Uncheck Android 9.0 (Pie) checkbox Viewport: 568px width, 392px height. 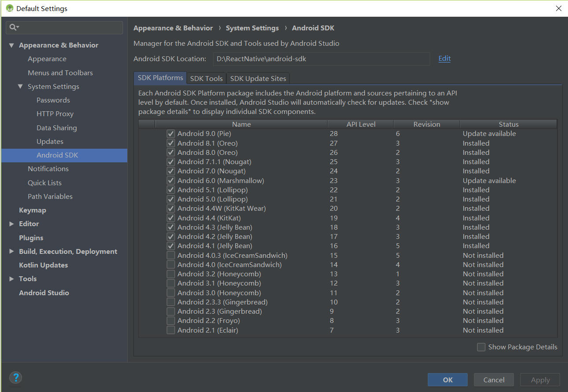pyautogui.click(x=171, y=134)
